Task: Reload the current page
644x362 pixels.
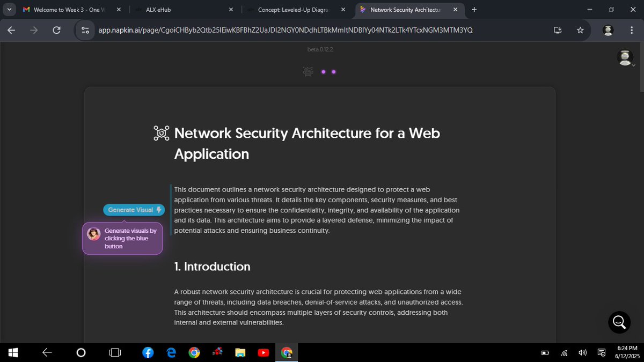Action: [56, 31]
